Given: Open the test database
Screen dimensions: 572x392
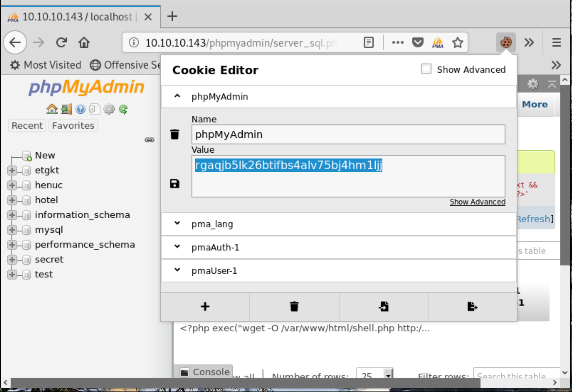Looking at the screenshot, I should tap(44, 274).
